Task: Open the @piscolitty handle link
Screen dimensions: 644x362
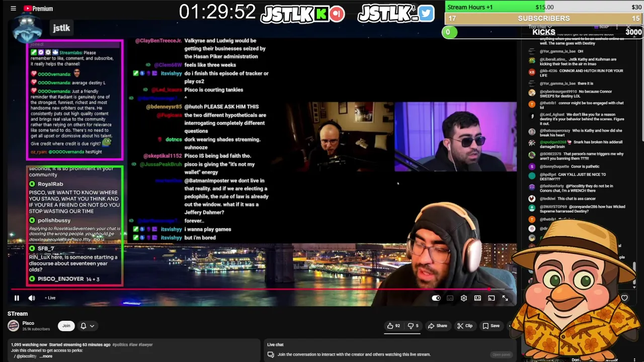Action: pos(27,356)
